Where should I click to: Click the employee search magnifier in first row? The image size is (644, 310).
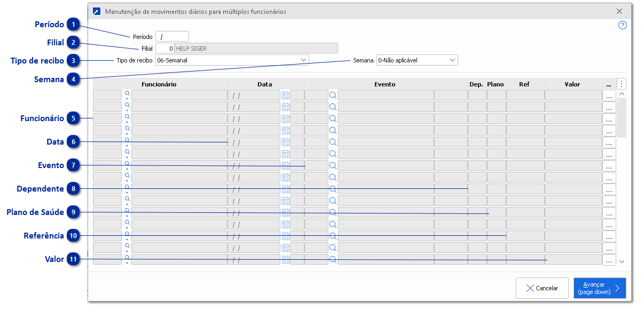pos(127,93)
